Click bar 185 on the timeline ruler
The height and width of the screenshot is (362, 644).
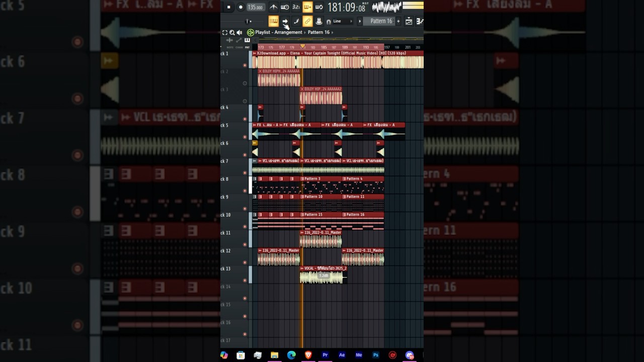pyautogui.click(x=324, y=47)
